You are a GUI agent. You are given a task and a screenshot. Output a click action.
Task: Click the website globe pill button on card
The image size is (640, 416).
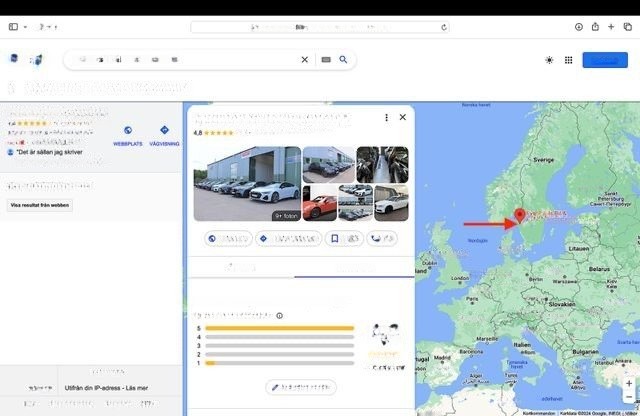[228, 238]
